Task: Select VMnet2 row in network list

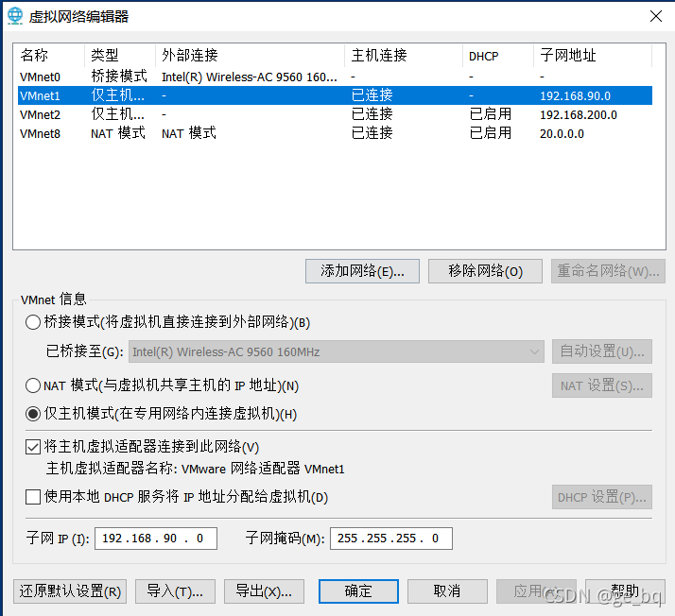Action: pos(335,114)
